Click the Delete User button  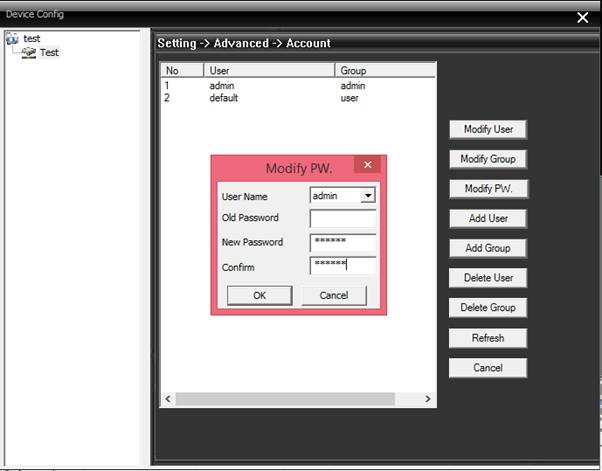click(x=487, y=278)
